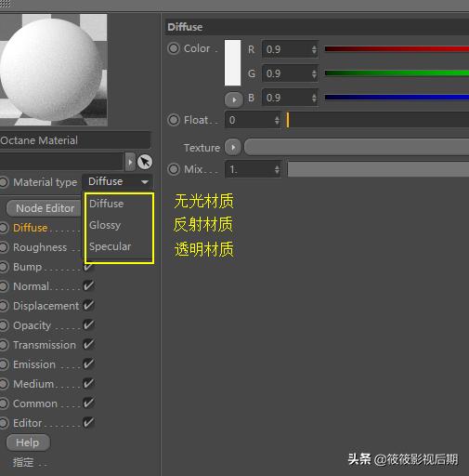Select the Diffuse channel in the list

tap(31, 228)
